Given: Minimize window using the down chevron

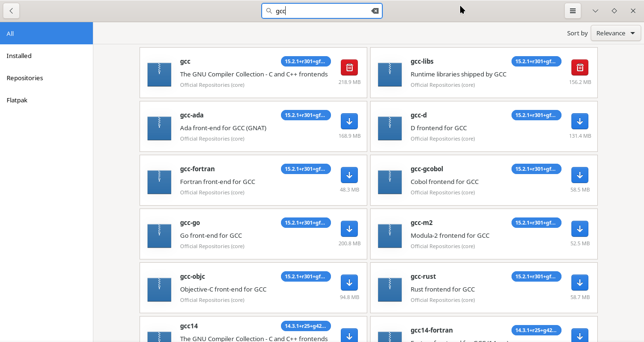Looking at the screenshot, I should [x=595, y=11].
